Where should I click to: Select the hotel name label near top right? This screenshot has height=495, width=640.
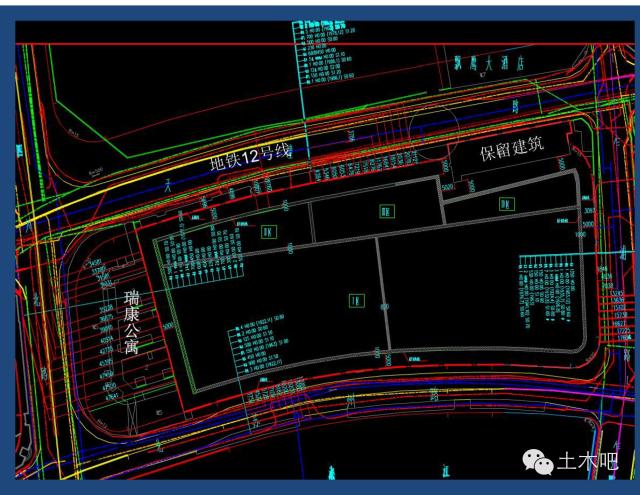click(x=489, y=63)
